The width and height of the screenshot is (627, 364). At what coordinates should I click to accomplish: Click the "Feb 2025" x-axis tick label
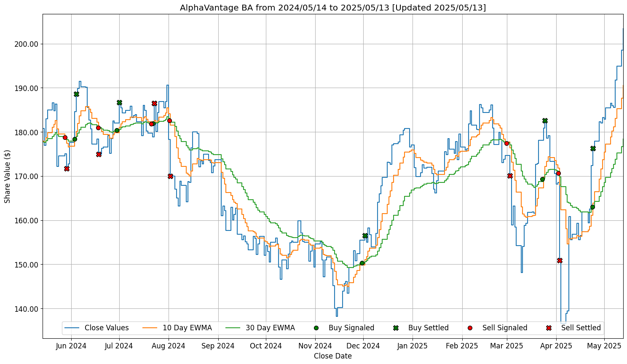pos(462,346)
